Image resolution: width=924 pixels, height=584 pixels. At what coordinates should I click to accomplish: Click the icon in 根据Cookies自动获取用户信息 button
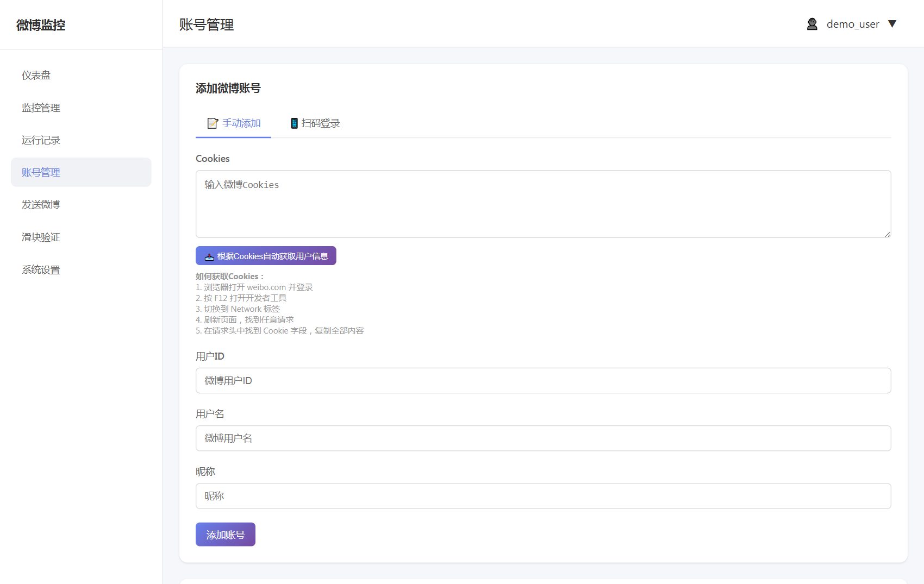click(x=209, y=256)
